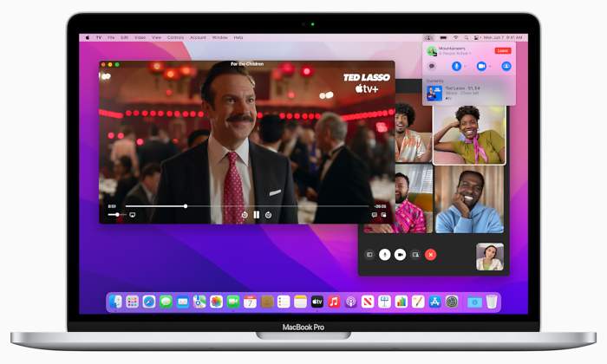Open the Controls menu
The width and height of the screenshot is (607, 364).
click(175, 37)
